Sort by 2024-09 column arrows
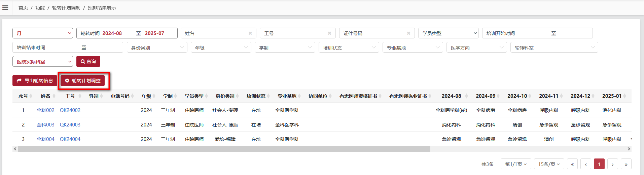Image resolution: width=644 pixels, height=175 pixels. tap(498, 96)
